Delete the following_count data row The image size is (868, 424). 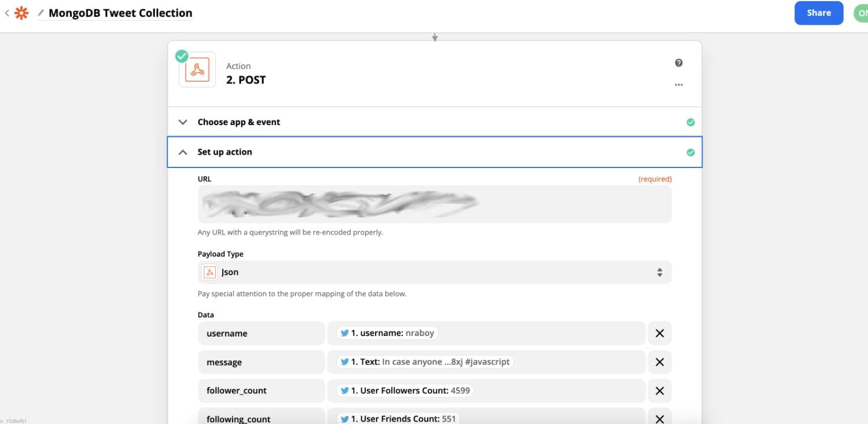tap(659, 418)
